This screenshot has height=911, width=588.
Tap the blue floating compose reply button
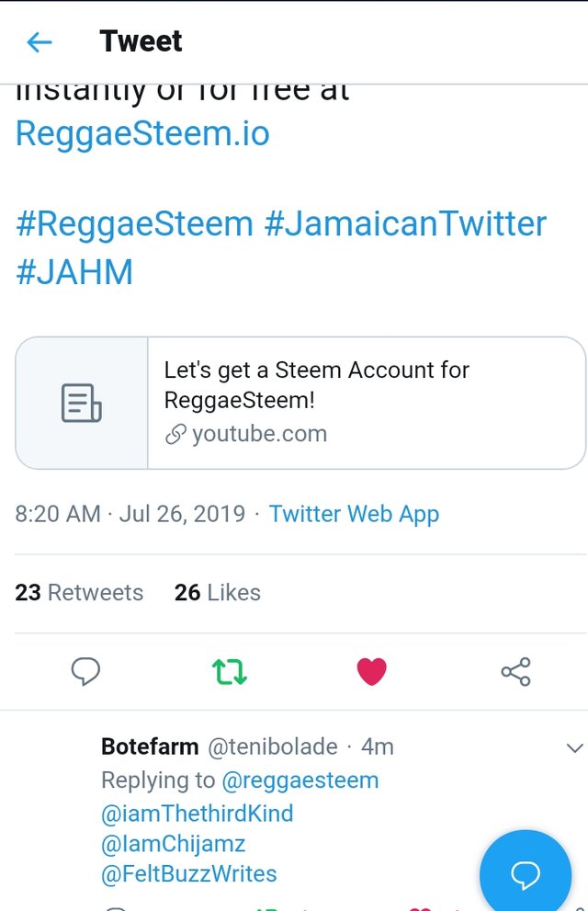coord(526,873)
